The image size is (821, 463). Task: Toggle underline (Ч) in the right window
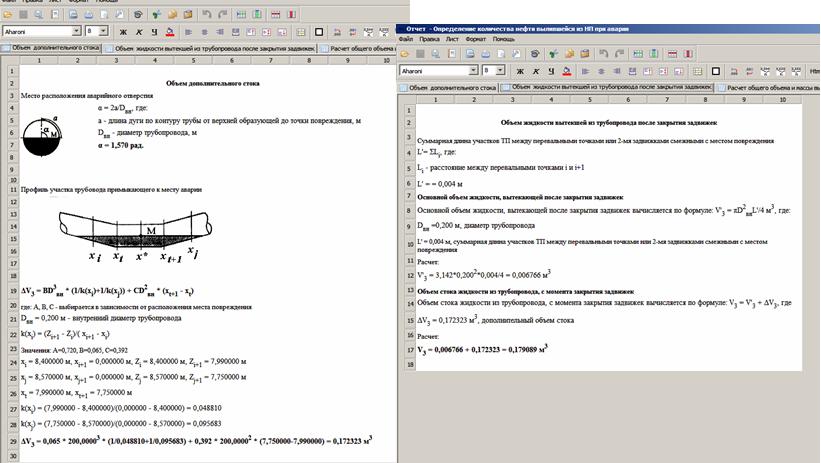[x=552, y=71]
